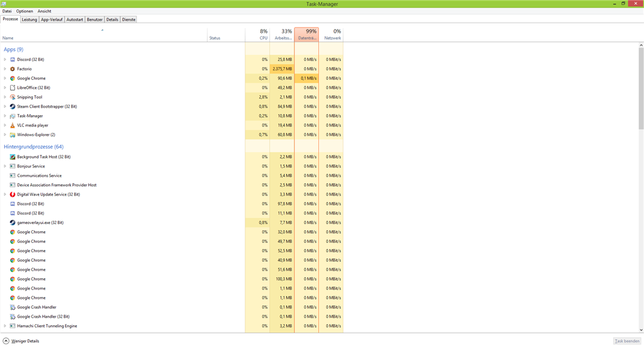Click the vertical scrollbar thumb
Image resolution: width=644 pixels, height=348 pixels.
click(x=641, y=89)
